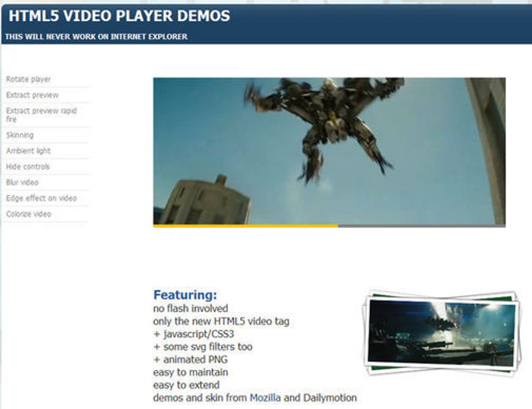Viewport: 532px width, 409px height.
Task: Open the Blur video demo
Action: coord(22,182)
